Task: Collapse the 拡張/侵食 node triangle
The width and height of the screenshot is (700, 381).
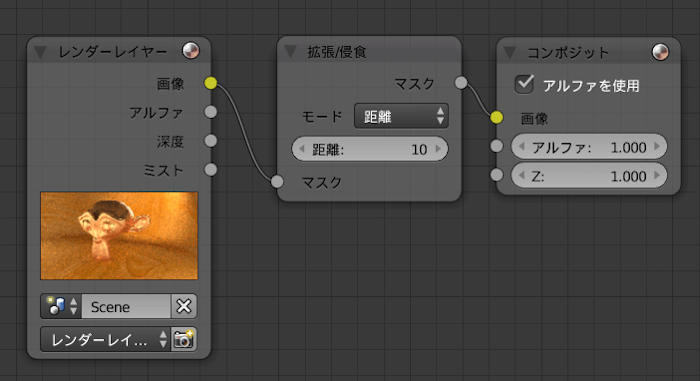Action: tap(291, 52)
